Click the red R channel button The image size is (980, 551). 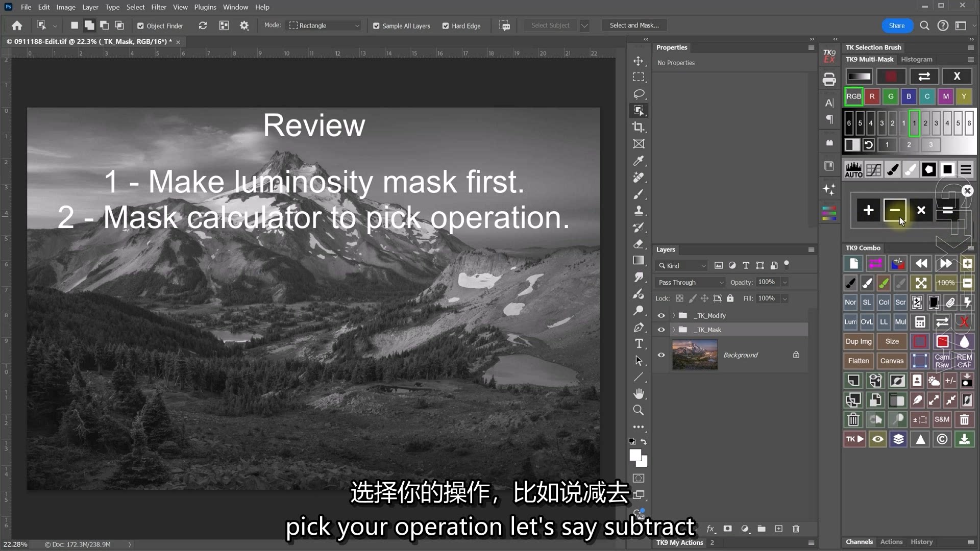click(x=872, y=96)
